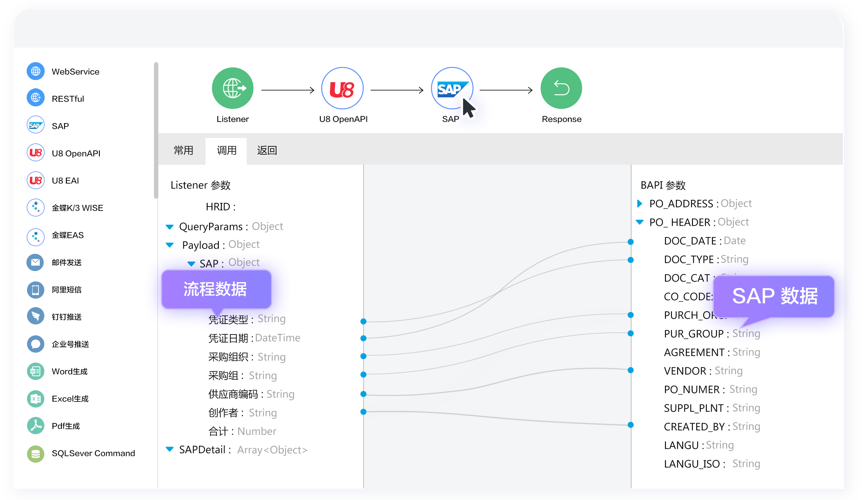Select the SQLSever Command database icon
Screen dimensions: 868x500
coord(36,453)
